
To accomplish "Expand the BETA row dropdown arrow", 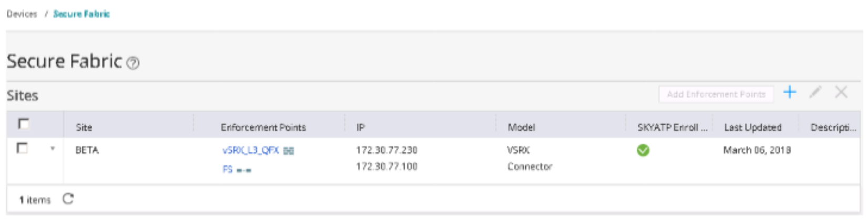I will [52, 149].
